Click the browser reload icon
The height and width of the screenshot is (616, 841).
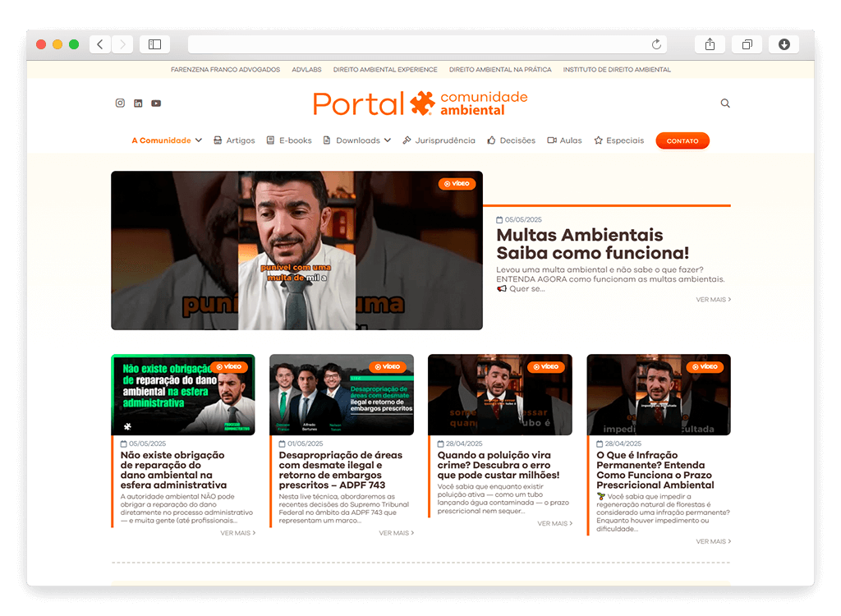[656, 44]
